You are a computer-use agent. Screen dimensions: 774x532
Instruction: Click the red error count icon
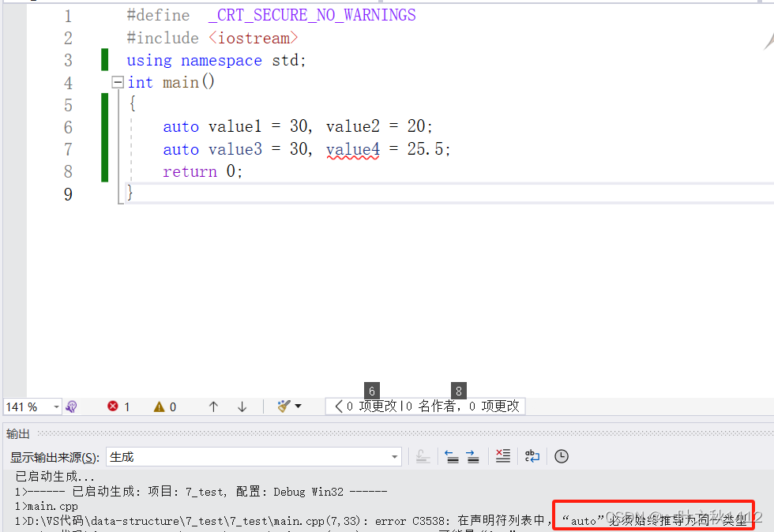(112, 406)
